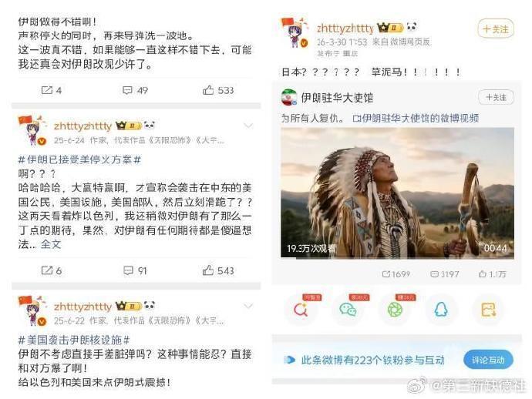The height and width of the screenshot is (399, 532).
Task: Share via the WeChat icon
Action: (x=348, y=309)
